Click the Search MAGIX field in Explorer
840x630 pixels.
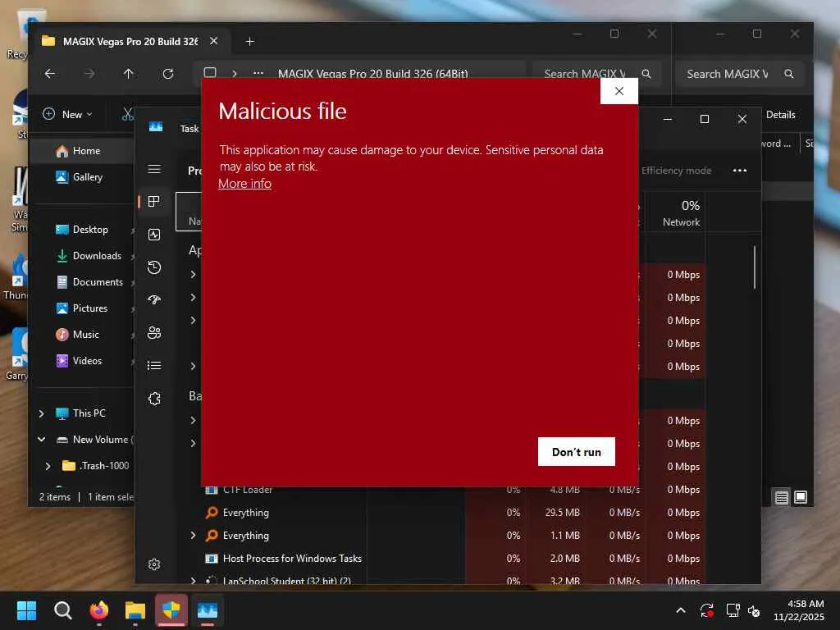point(597,74)
